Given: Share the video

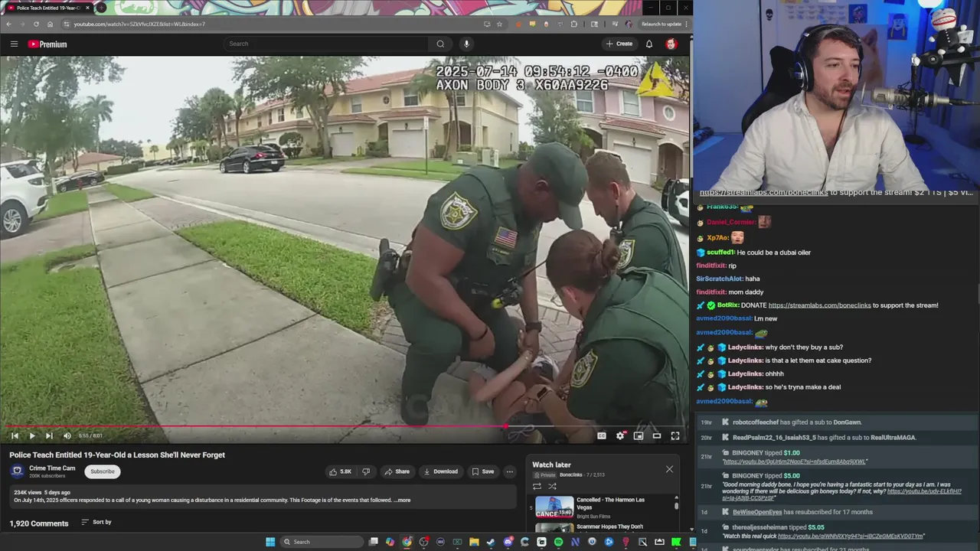Looking at the screenshot, I should [x=397, y=471].
